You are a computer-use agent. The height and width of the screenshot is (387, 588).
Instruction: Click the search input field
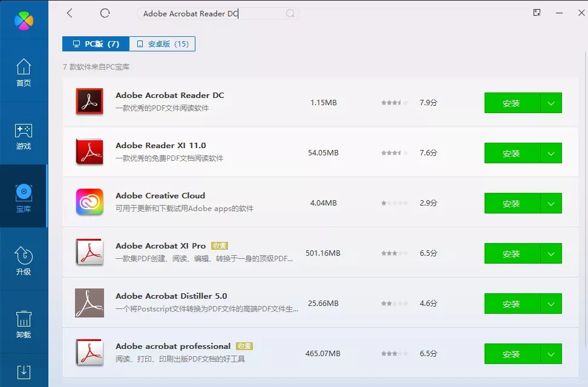tap(212, 14)
